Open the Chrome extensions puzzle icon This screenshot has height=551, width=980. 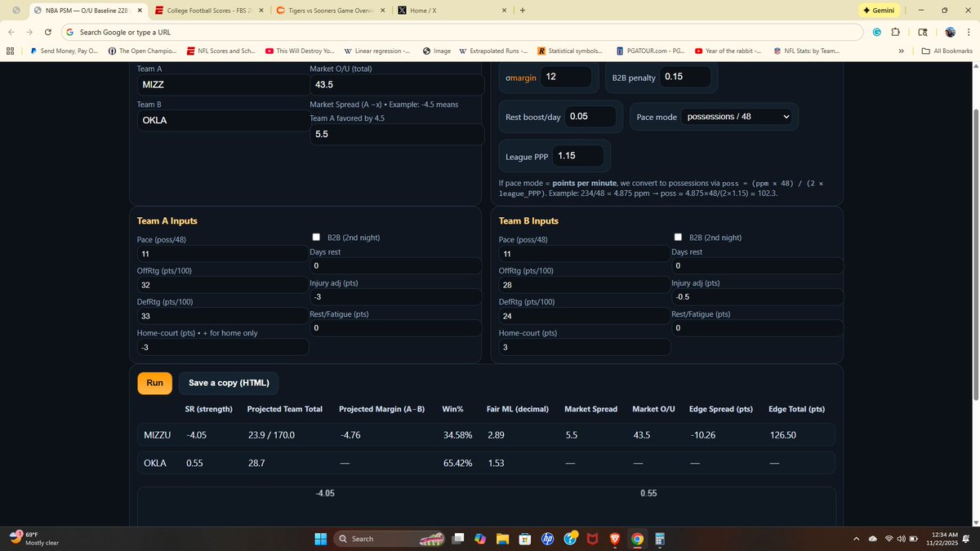[x=895, y=32]
